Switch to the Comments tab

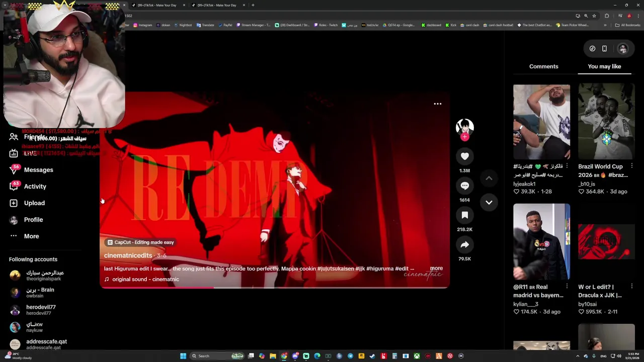click(x=543, y=66)
